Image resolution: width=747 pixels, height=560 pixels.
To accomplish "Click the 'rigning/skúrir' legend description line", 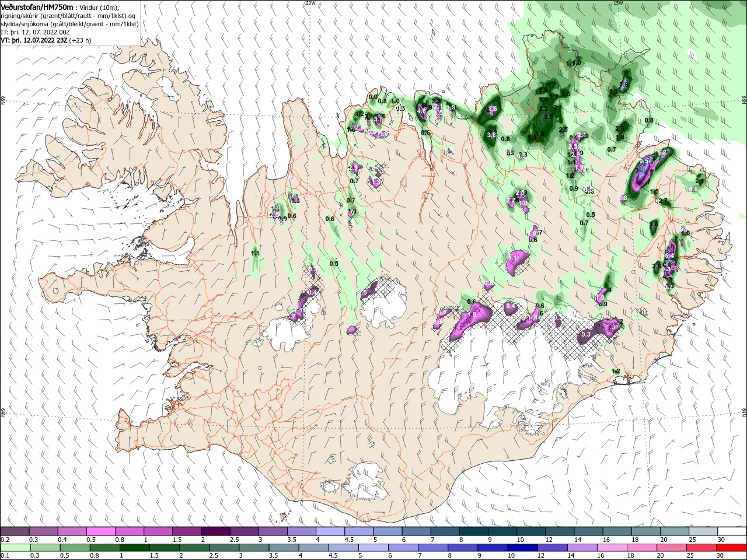I will [68, 16].
